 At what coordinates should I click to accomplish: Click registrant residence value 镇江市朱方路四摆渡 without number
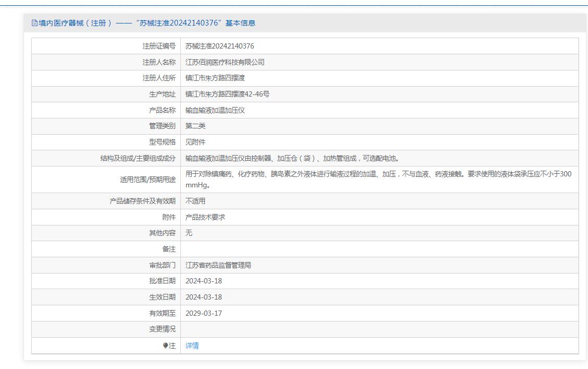pos(215,78)
